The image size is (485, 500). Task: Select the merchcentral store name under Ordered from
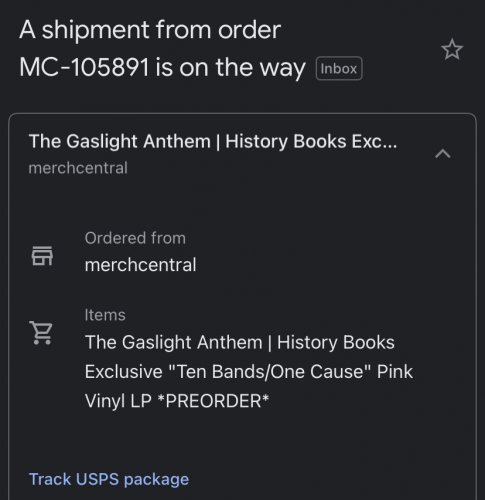140,265
